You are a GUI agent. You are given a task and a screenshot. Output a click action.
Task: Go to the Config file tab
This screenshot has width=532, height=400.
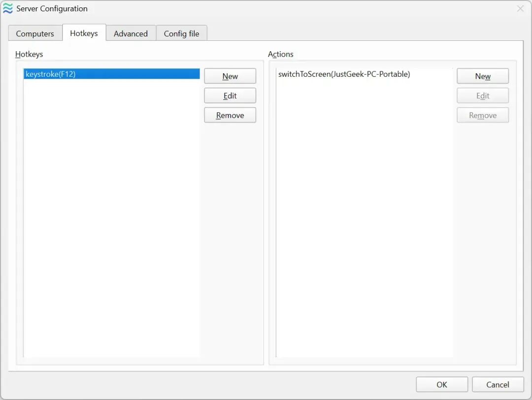(x=181, y=33)
